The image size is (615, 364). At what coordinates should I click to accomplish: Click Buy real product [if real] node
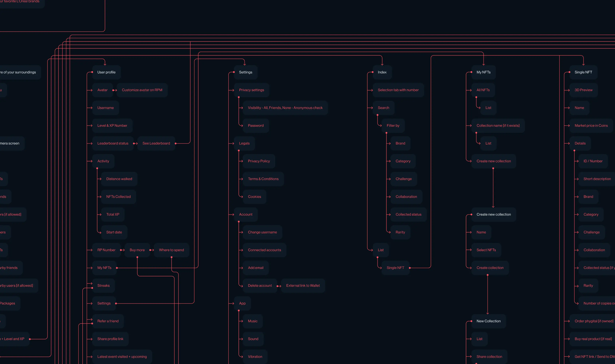592,339
